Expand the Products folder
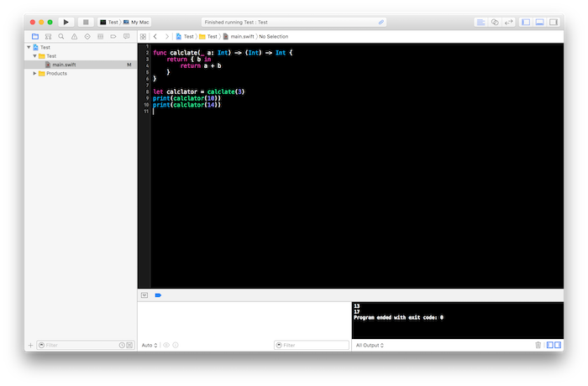The width and height of the screenshot is (588, 386). click(x=35, y=74)
